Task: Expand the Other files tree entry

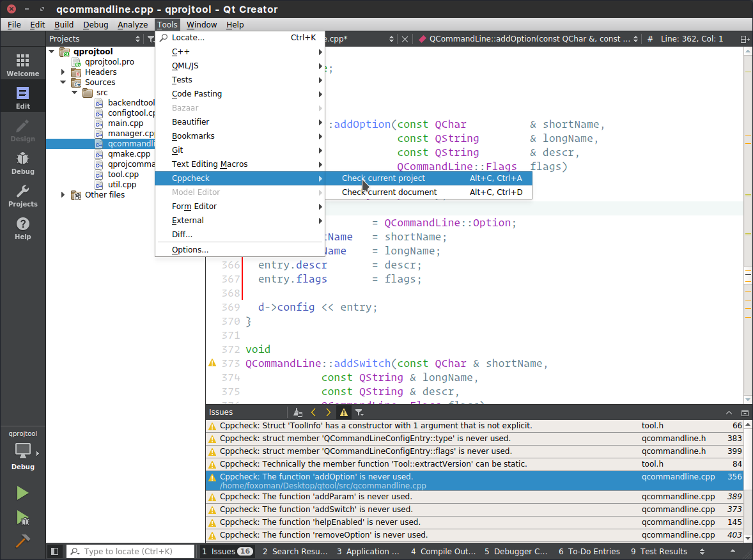Action: click(62, 194)
